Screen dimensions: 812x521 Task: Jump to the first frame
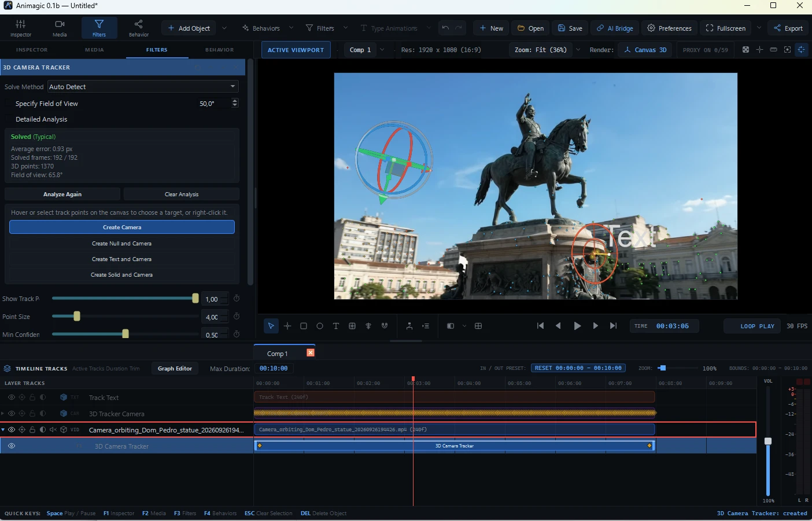[x=540, y=326]
